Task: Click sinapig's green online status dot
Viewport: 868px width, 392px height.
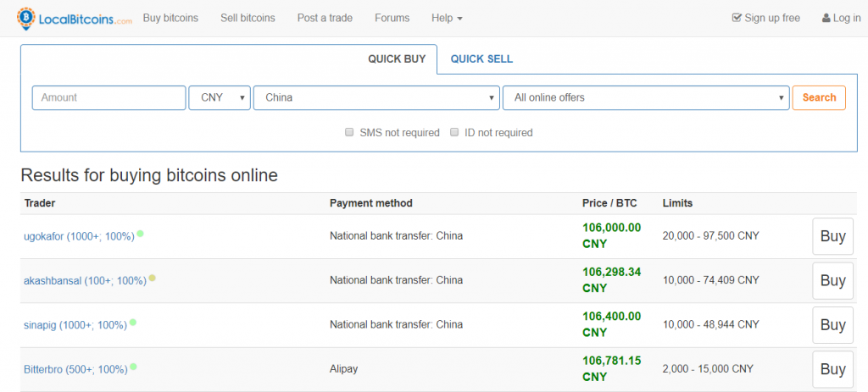Action: [133, 323]
